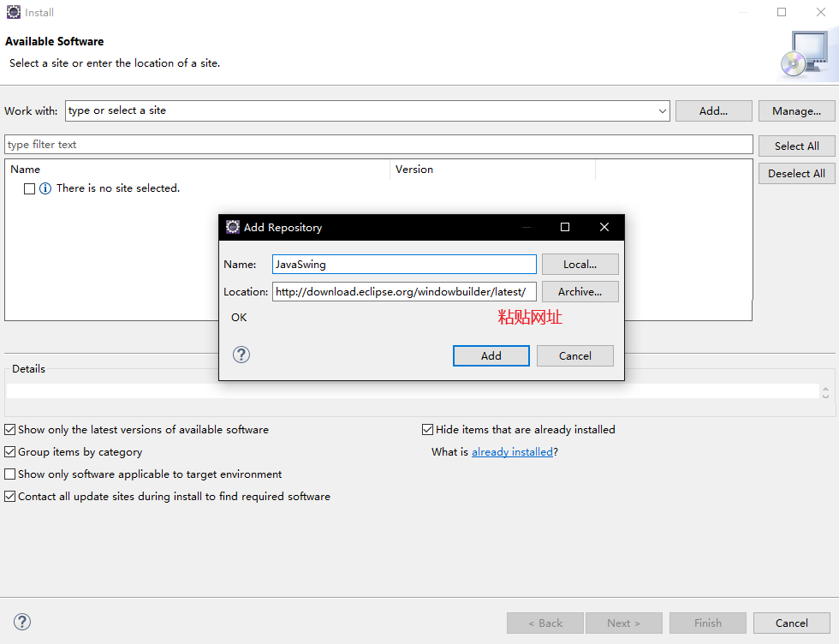Click the OK status text in dialog
Image resolution: width=839 pixels, height=644 pixels.
239,318
